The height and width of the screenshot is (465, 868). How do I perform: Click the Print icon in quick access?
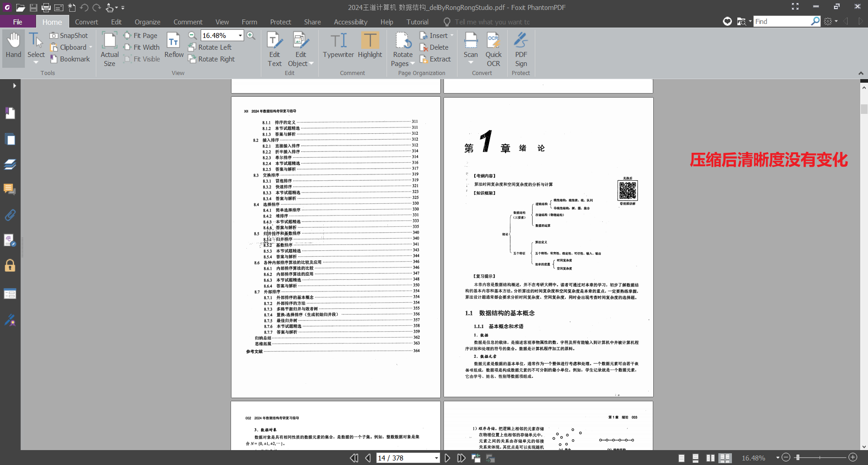tap(46, 7)
